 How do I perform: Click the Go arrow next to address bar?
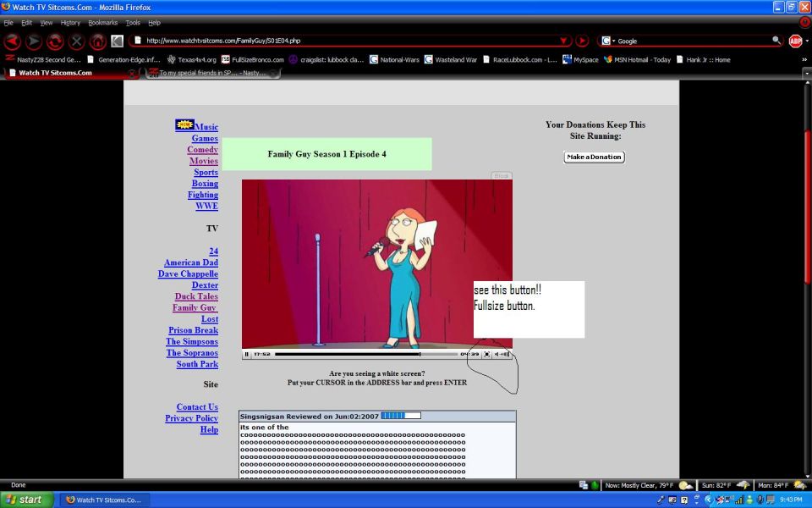(582, 41)
